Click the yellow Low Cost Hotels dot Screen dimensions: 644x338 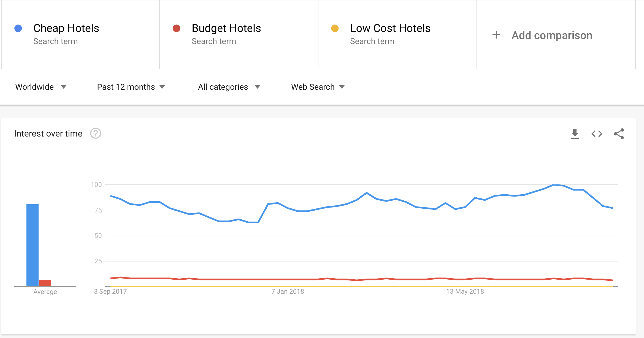[x=335, y=28]
